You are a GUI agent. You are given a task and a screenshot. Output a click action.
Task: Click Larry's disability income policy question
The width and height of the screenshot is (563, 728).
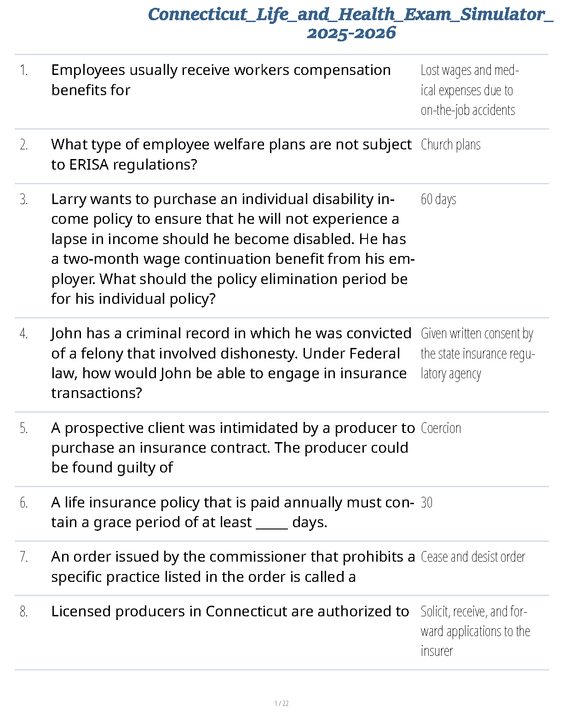(x=232, y=249)
